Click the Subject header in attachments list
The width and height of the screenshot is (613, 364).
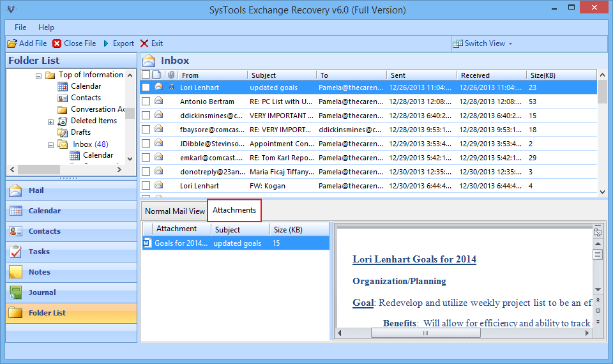coord(240,229)
